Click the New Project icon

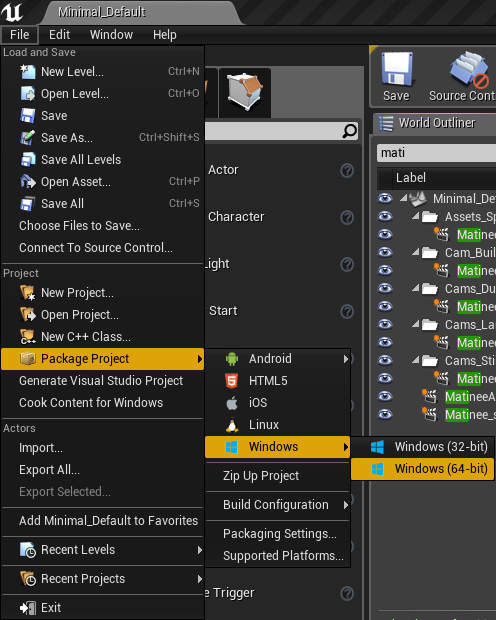coord(28,293)
